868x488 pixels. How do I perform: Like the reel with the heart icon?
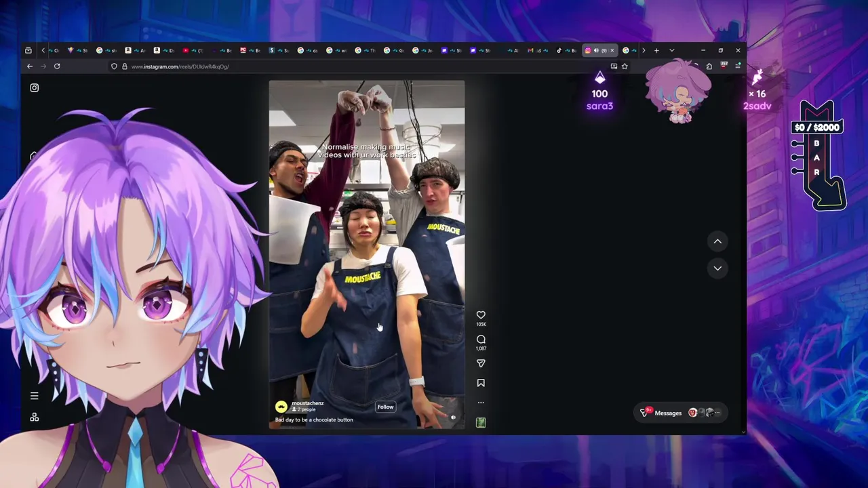[x=481, y=315]
